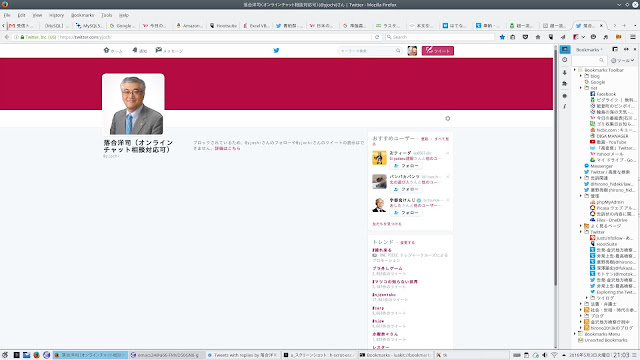Open the Edit menu
Viewport: 640px width, 360px height.
pyautogui.click(x=21, y=15)
